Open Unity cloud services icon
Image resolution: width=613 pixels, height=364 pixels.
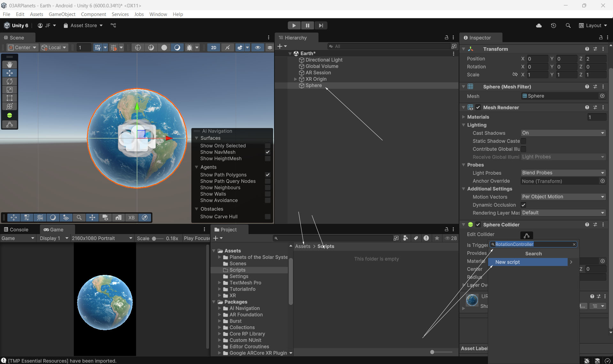539,26
